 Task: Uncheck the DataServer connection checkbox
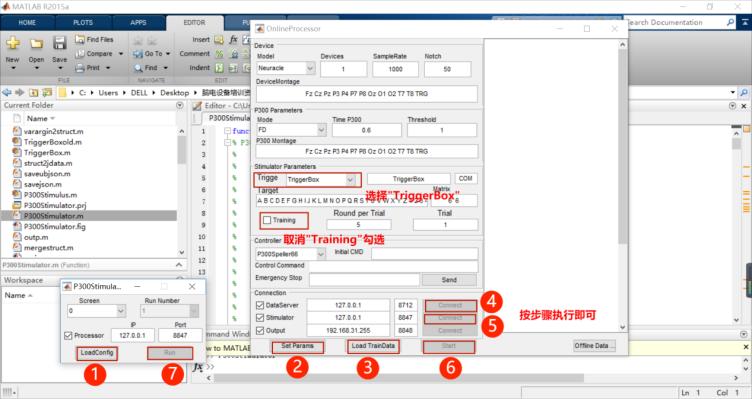click(260, 305)
